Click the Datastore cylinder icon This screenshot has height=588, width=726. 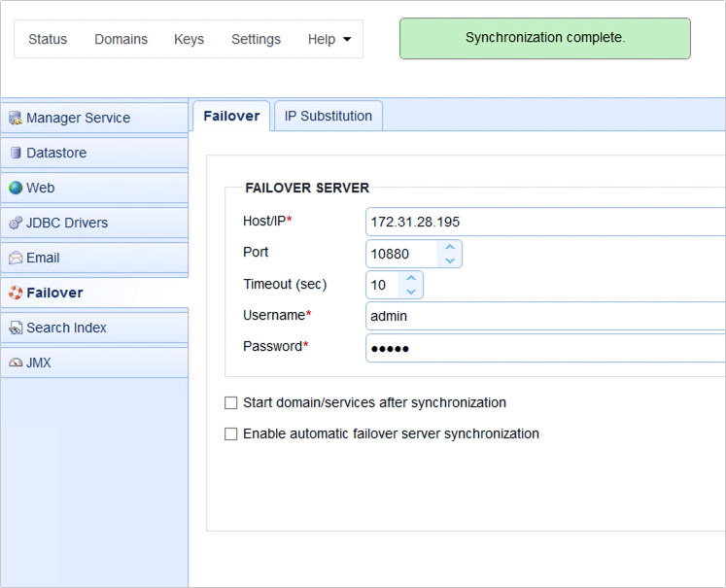[15, 154]
